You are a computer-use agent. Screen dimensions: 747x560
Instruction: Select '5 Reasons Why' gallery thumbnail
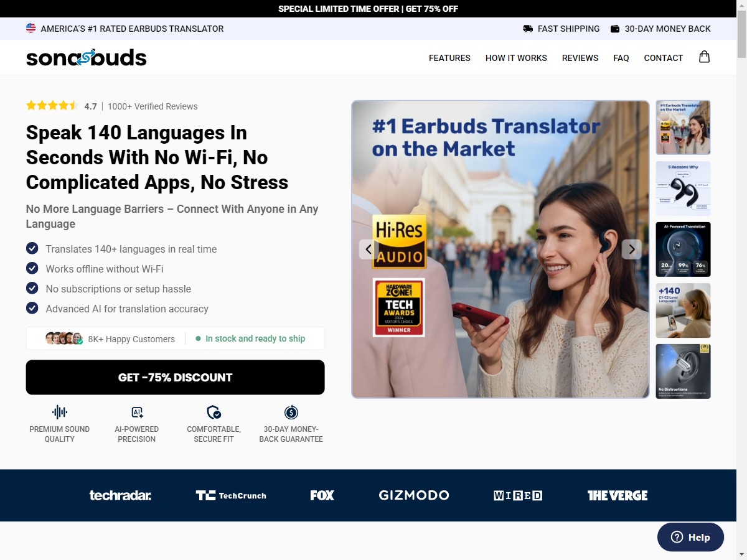click(x=683, y=189)
